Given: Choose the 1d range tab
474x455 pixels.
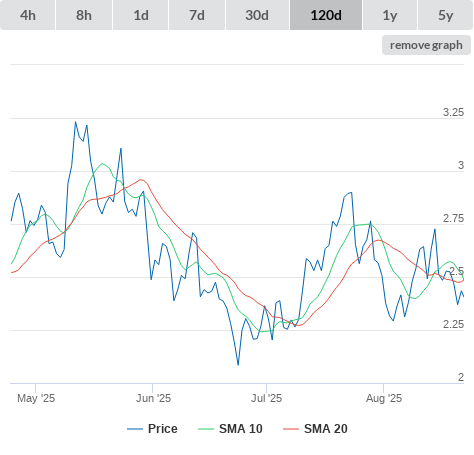Looking at the screenshot, I should pyautogui.click(x=141, y=15).
